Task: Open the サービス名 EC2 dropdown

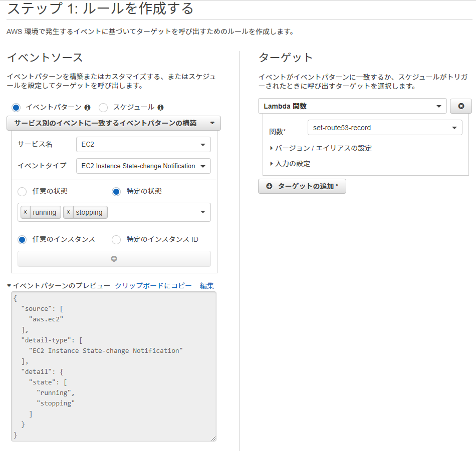Action: coord(143,144)
